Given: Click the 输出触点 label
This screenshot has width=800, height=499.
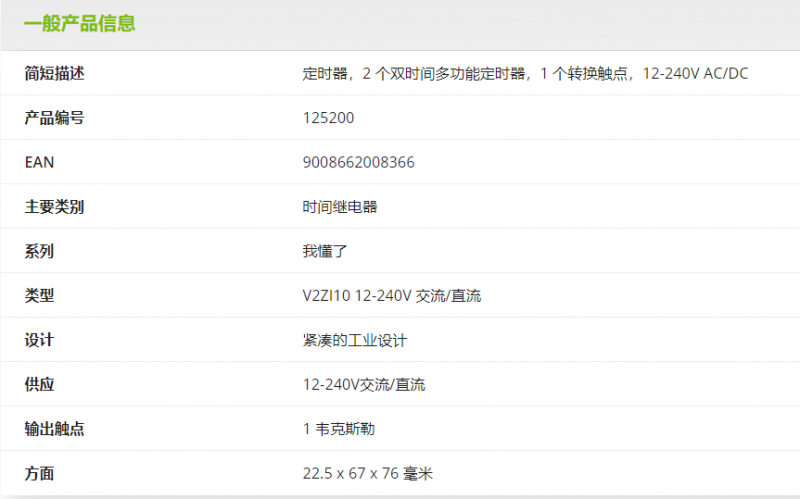Looking at the screenshot, I should (54, 429).
